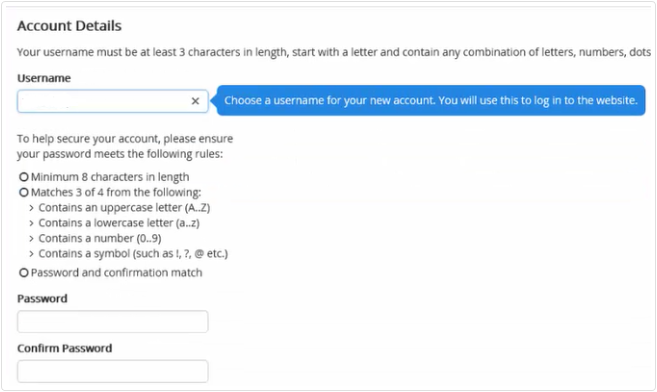This screenshot has height=392, width=657.
Task: Click the Contains a symbol rule text
Action: point(133,254)
